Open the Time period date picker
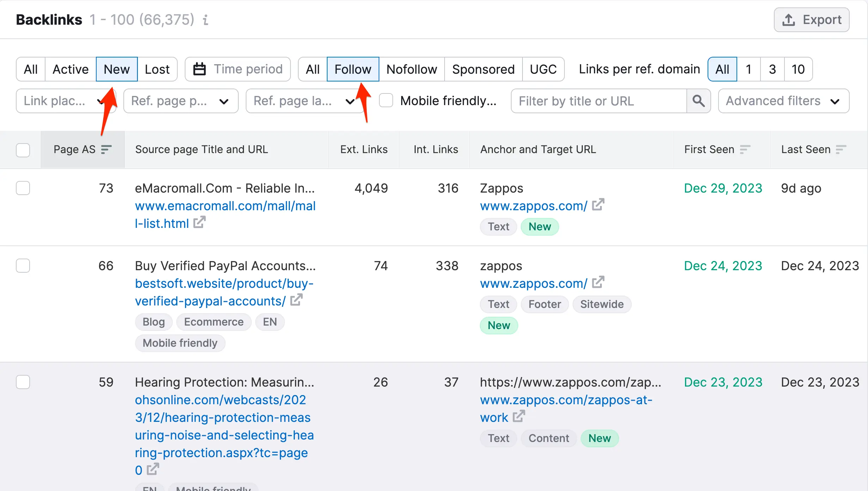 [238, 69]
